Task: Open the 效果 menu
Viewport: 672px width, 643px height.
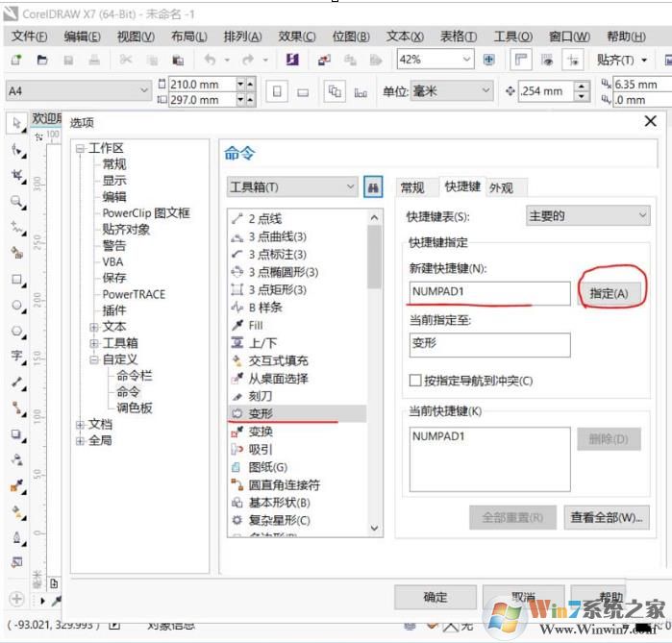Action: [x=297, y=37]
